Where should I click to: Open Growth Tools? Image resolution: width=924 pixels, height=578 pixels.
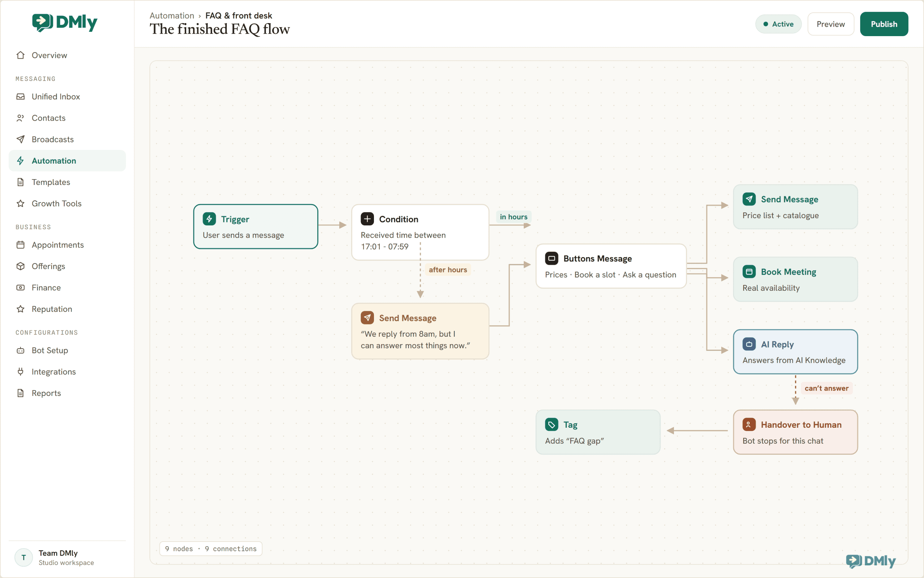[67, 203]
